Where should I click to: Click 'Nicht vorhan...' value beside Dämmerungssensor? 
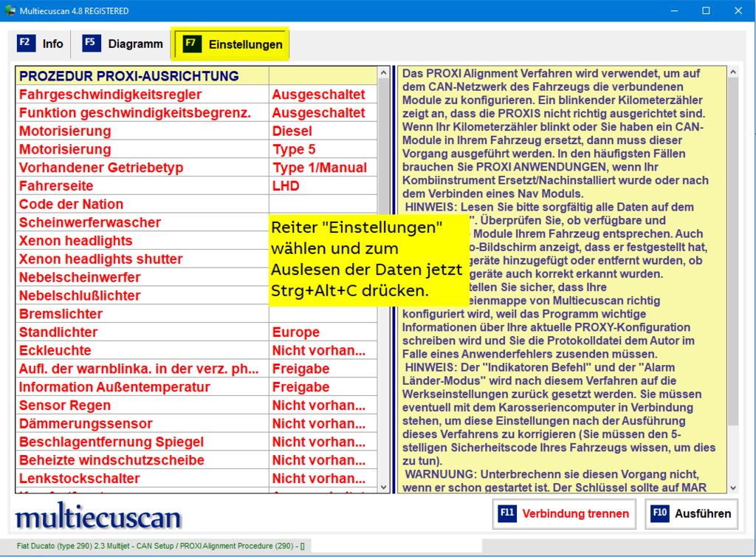pos(319,424)
